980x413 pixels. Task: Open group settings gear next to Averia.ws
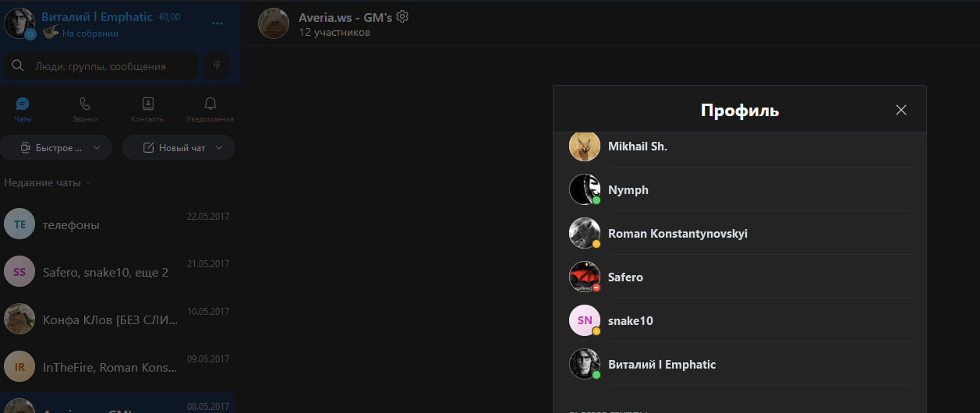pos(402,16)
